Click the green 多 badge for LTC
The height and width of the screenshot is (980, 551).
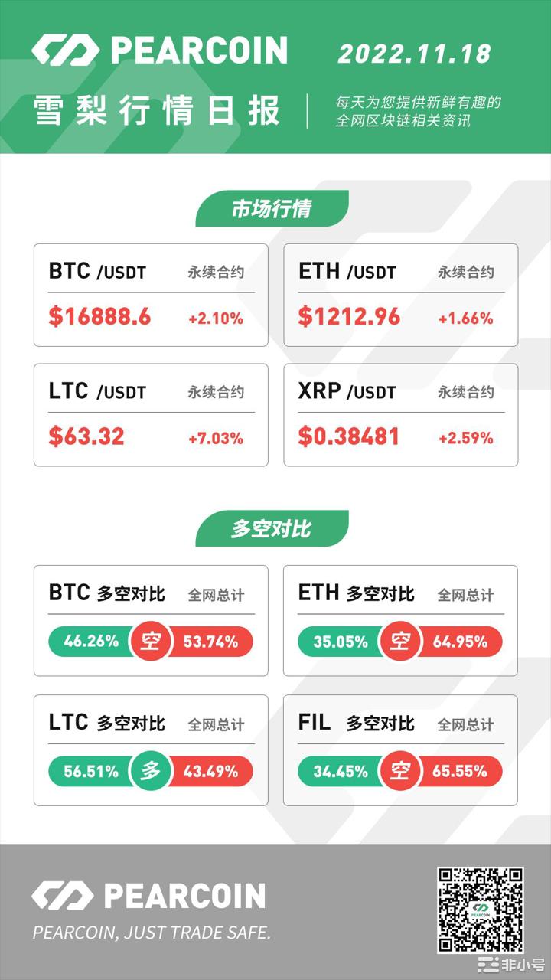(151, 771)
